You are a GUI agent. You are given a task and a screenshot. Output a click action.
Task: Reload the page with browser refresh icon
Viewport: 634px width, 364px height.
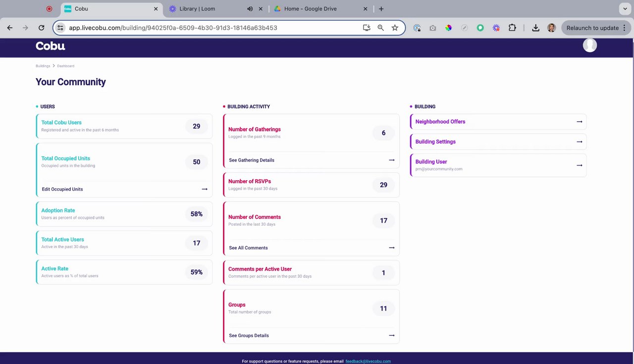click(x=41, y=28)
